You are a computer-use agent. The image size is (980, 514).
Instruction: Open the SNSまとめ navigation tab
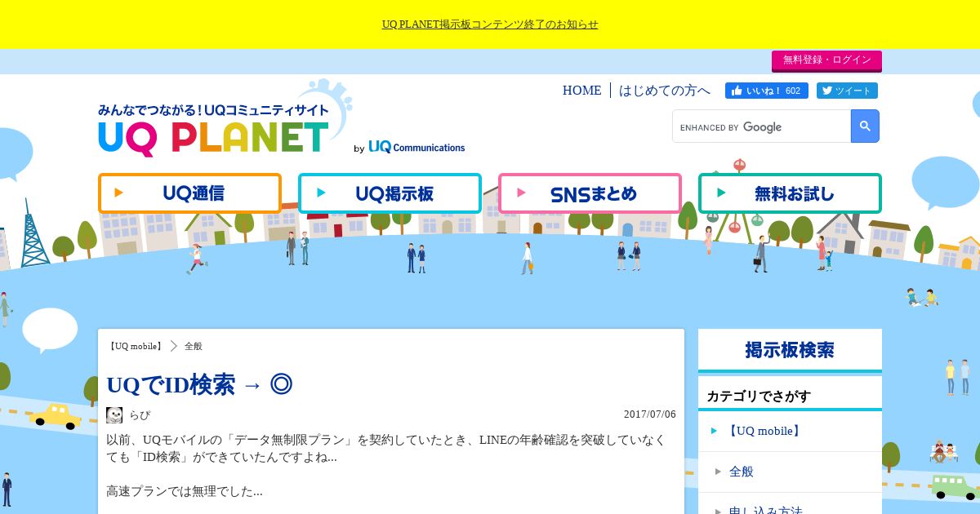(x=590, y=193)
